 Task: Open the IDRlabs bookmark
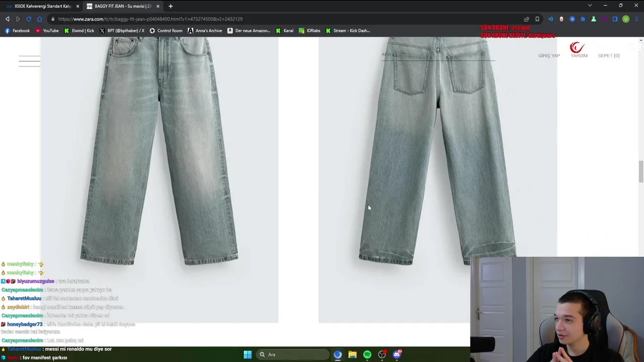(309, 31)
